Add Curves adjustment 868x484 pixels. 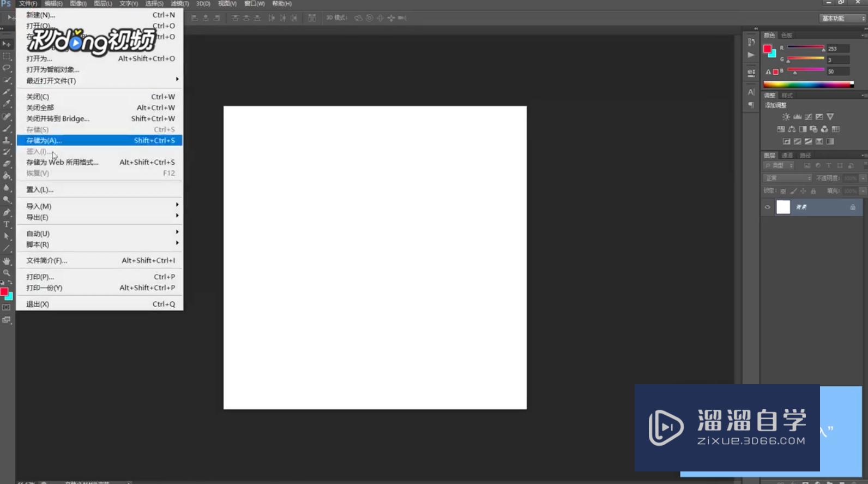pos(808,117)
